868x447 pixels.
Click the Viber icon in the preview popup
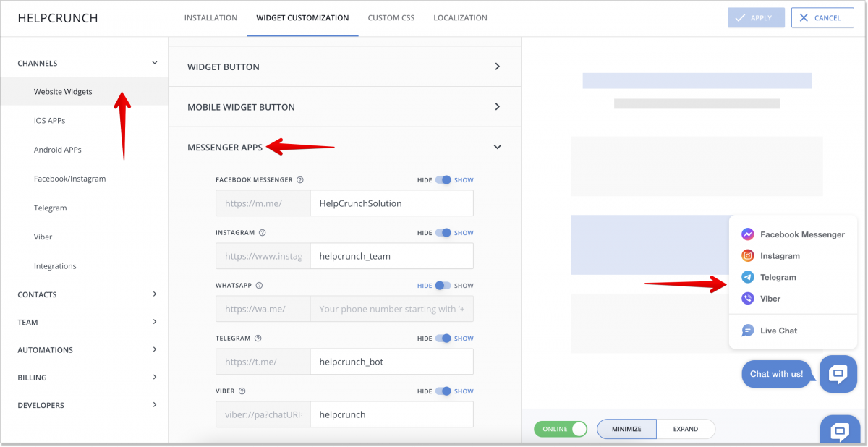(747, 298)
